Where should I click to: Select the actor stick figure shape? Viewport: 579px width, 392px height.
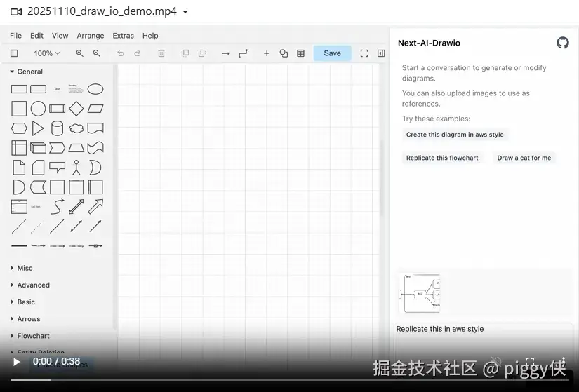click(76, 167)
